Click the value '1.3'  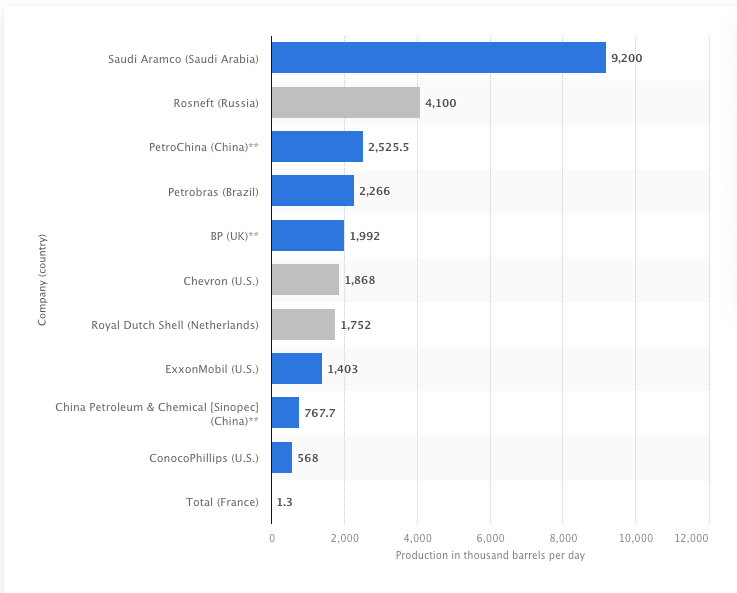pos(284,502)
